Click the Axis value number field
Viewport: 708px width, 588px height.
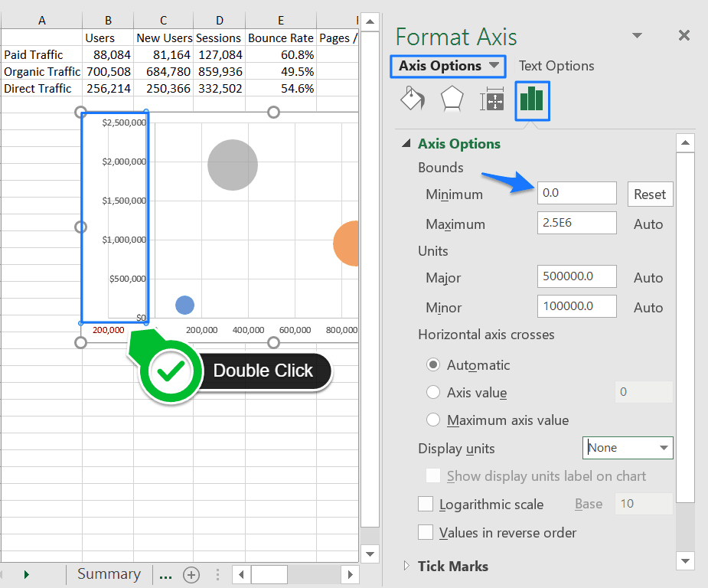644,391
